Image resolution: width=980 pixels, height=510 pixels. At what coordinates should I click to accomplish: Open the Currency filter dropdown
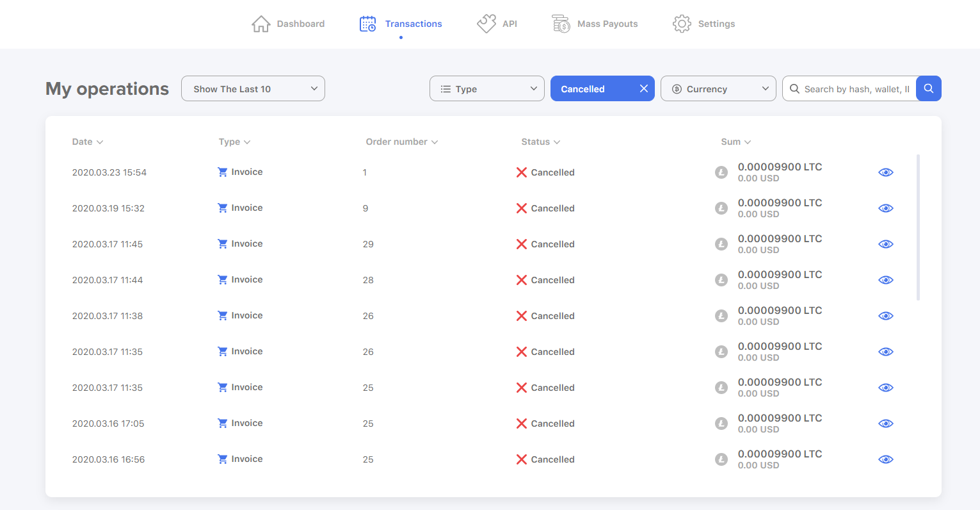(718, 88)
